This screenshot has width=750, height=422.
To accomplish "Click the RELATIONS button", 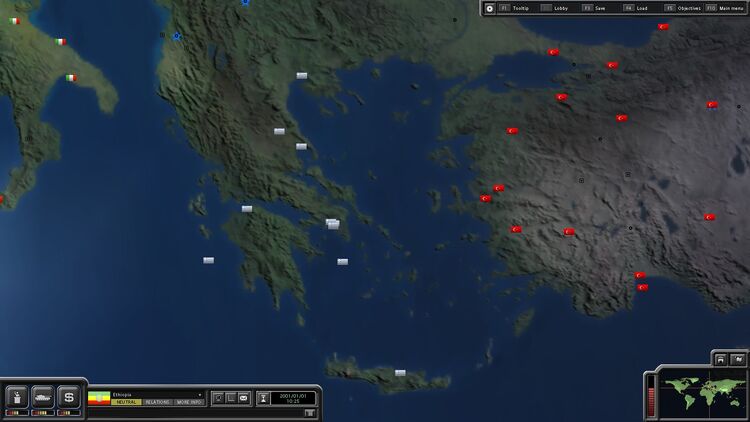I will [157, 402].
